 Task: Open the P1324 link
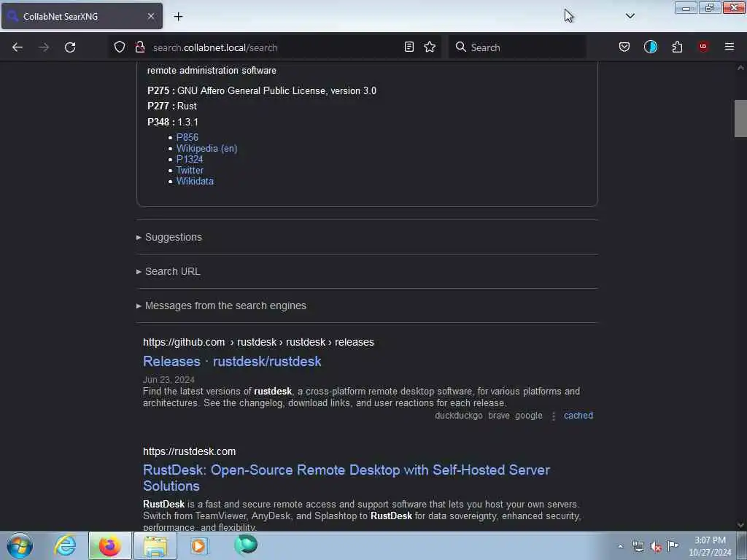190,159
